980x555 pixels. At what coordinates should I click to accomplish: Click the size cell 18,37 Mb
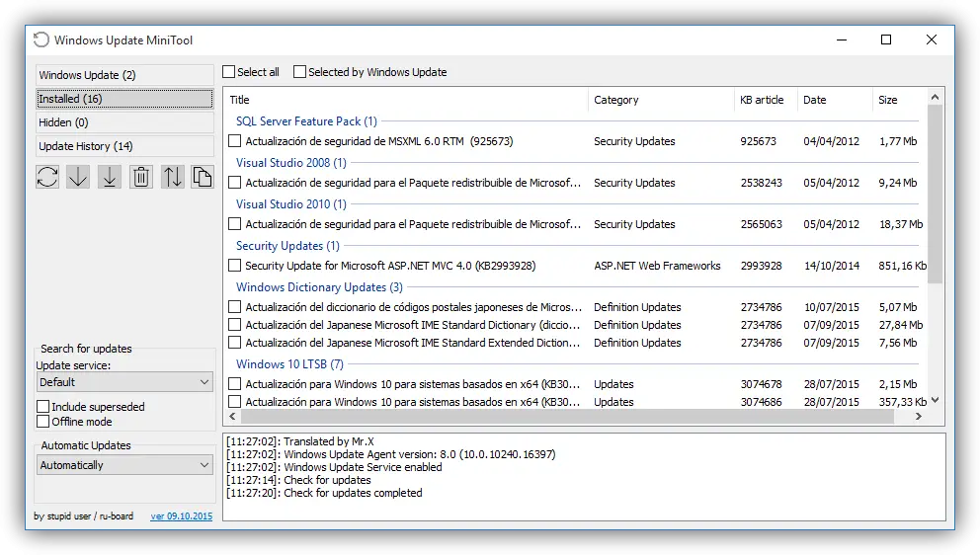click(x=901, y=224)
